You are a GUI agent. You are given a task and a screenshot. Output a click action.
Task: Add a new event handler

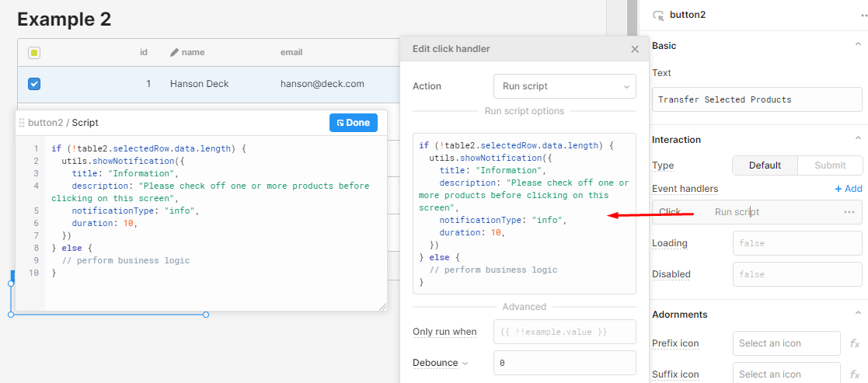coord(848,189)
